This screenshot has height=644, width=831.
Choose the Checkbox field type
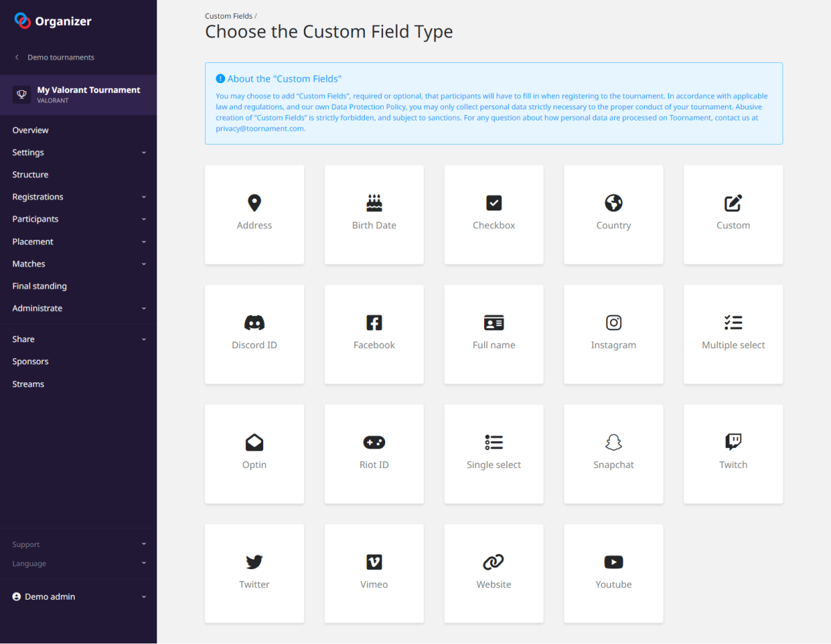[494, 214]
